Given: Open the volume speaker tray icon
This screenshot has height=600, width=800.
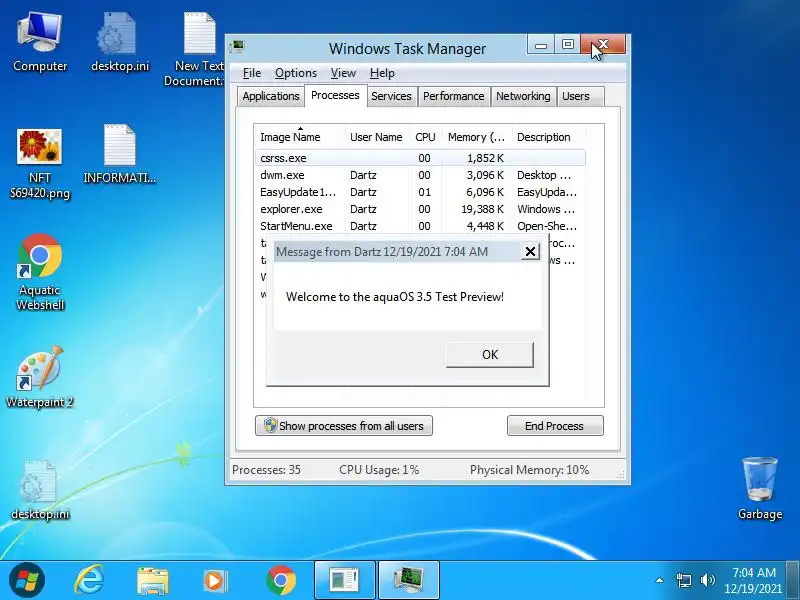Looking at the screenshot, I should 708,580.
